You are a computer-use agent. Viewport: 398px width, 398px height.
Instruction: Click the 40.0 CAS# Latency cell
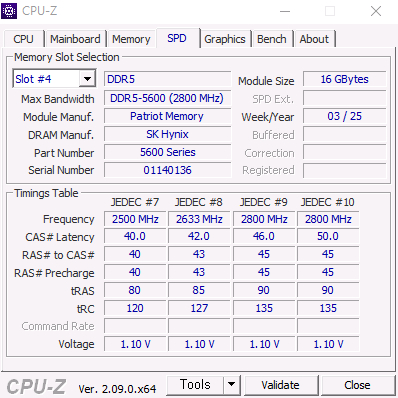click(x=135, y=237)
